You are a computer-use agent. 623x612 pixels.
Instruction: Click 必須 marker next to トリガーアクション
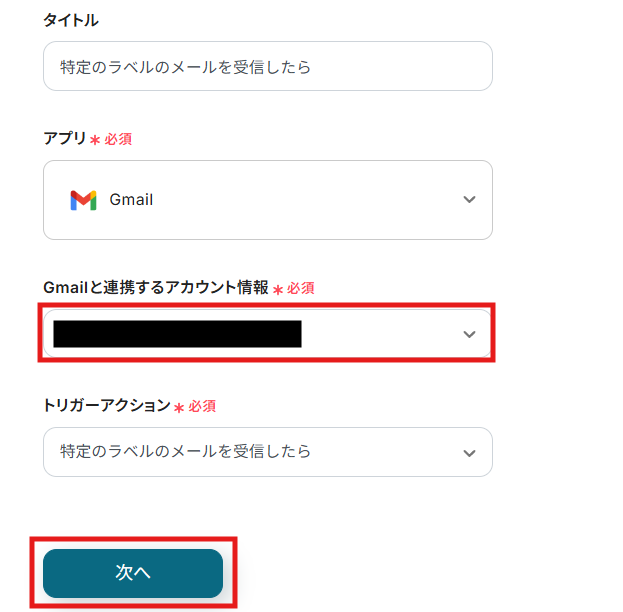(x=202, y=406)
